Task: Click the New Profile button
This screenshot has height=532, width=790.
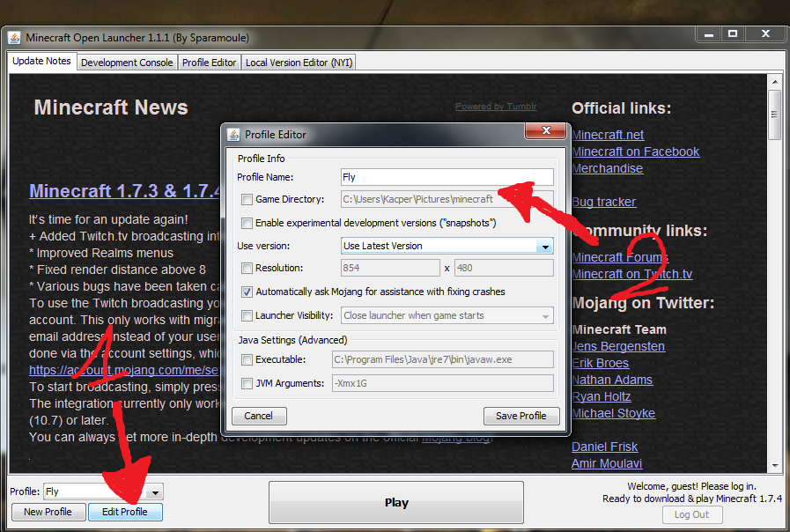Action: pos(48,513)
